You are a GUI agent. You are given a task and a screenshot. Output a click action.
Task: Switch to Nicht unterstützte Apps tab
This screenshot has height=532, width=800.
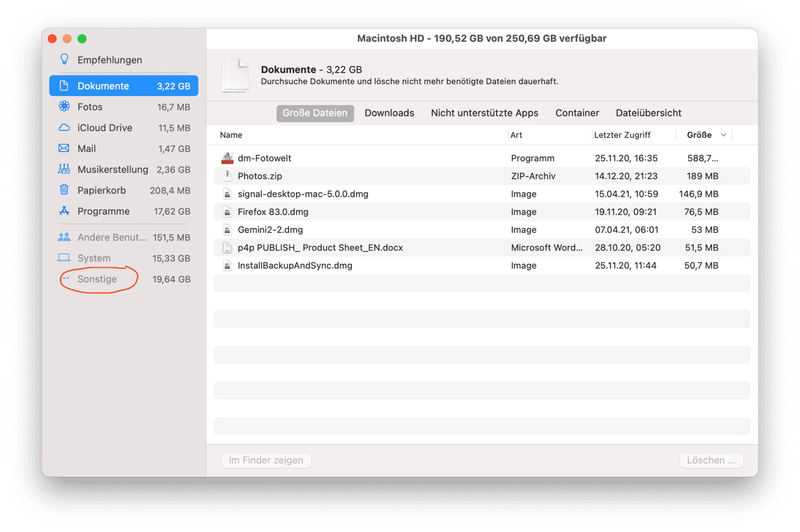(x=484, y=113)
